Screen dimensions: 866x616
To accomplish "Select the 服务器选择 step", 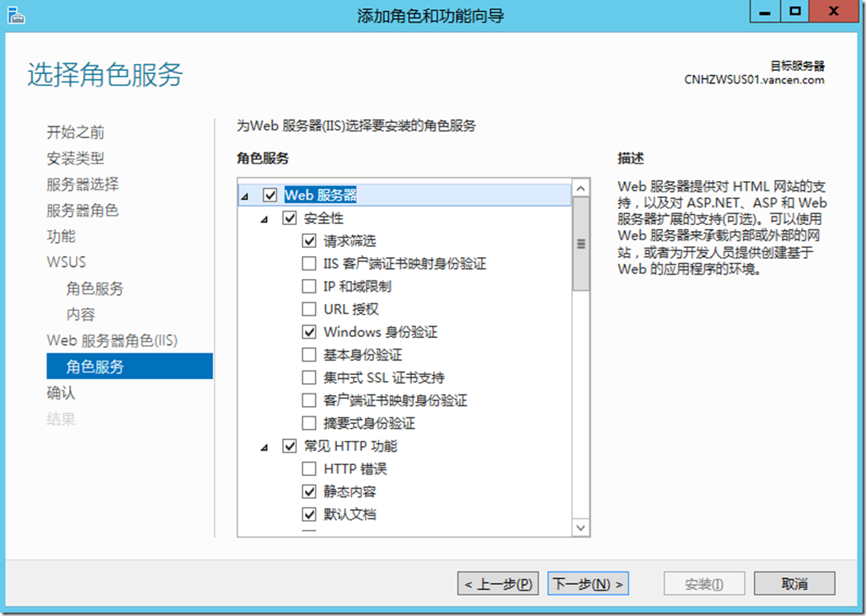I will pos(83,184).
